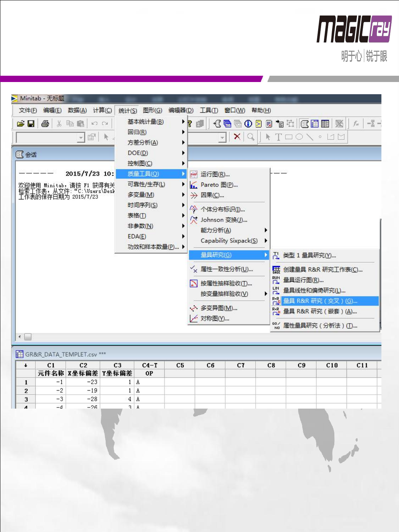Choose 个体分布标识(I)... item
This screenshot has height=532, width=399.
tap(229, 209)
